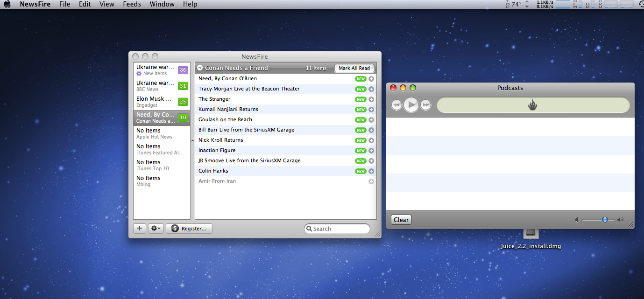The height and width of the screenshot is (299, 644).
Task: Click the arrow icon on Kumail Nanjiani Returns row
Action: tap(371, 110)
